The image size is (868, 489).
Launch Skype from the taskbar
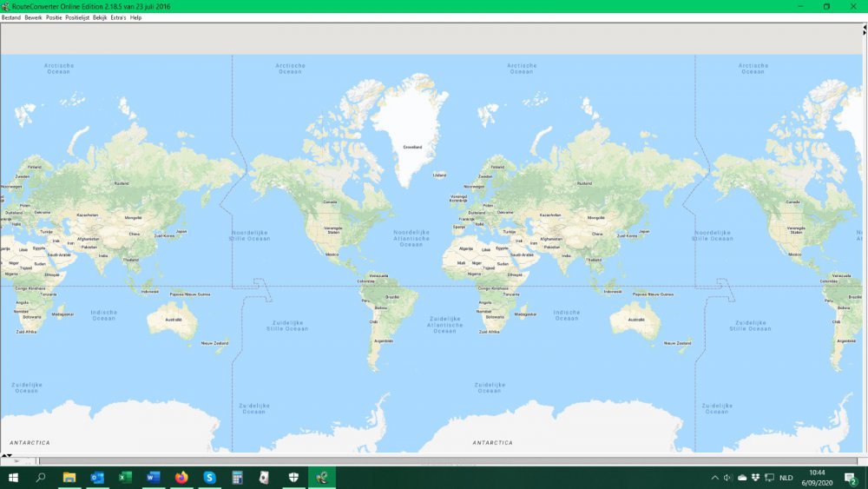(209, 478)
